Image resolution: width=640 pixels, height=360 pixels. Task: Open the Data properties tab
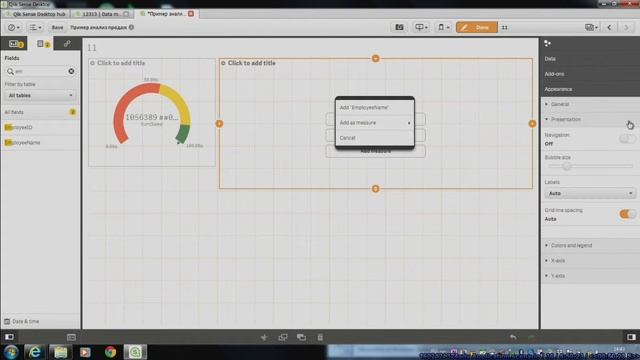pos(590,58)
